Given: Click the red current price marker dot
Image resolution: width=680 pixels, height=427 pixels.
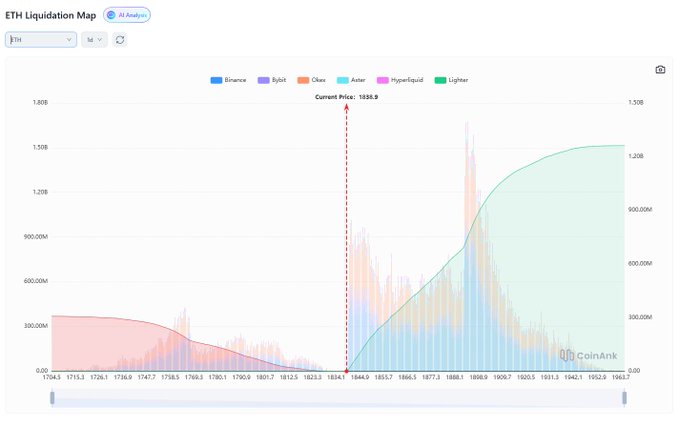Looking at the screenshot, I should (x=347, y=371).
